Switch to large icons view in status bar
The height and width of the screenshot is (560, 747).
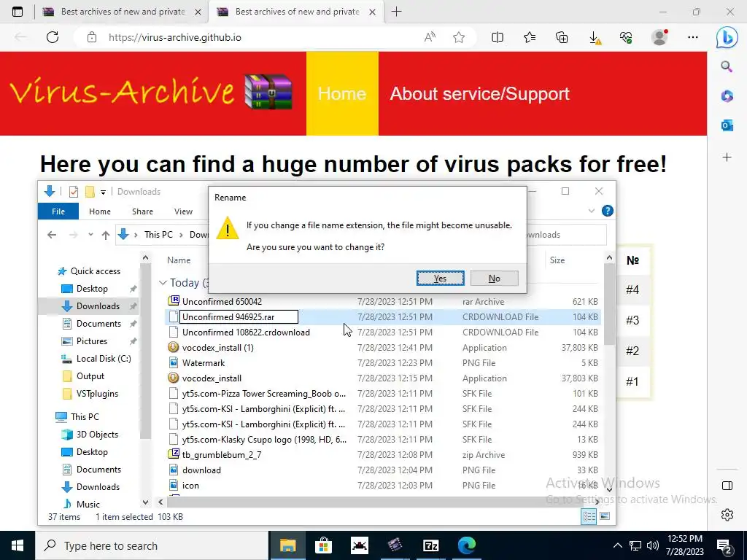click(605, 516)
